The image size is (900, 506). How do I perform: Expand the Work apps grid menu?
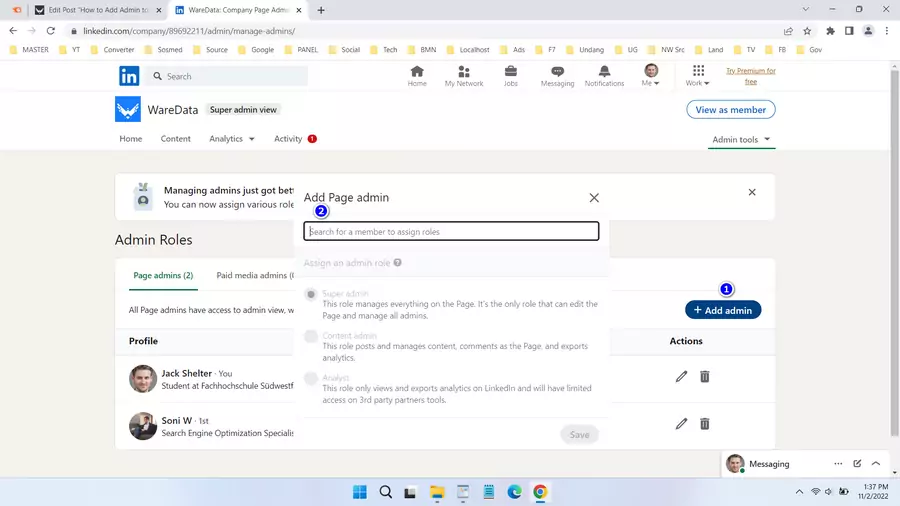coord(697,76)
